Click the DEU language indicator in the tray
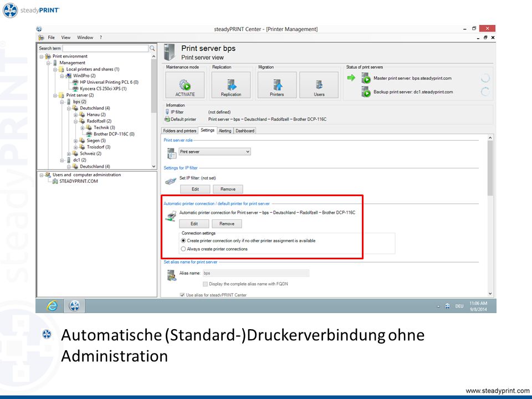 click(459, 306)
